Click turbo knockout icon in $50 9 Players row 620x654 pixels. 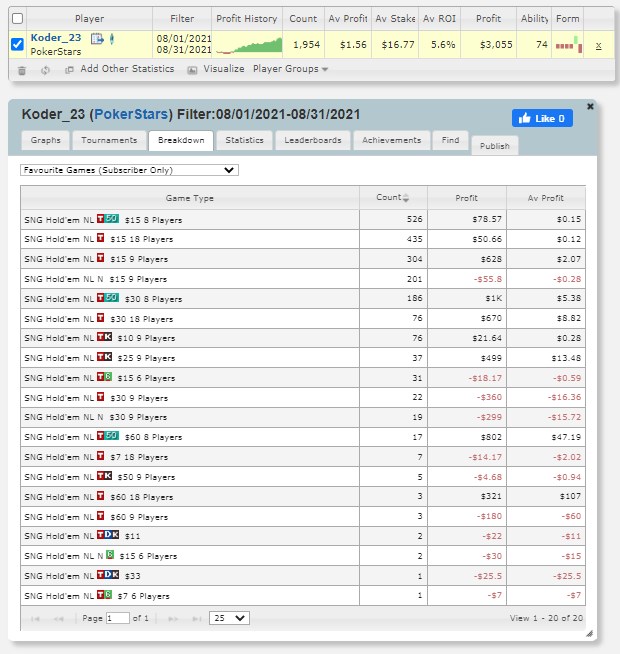(104, 476)
